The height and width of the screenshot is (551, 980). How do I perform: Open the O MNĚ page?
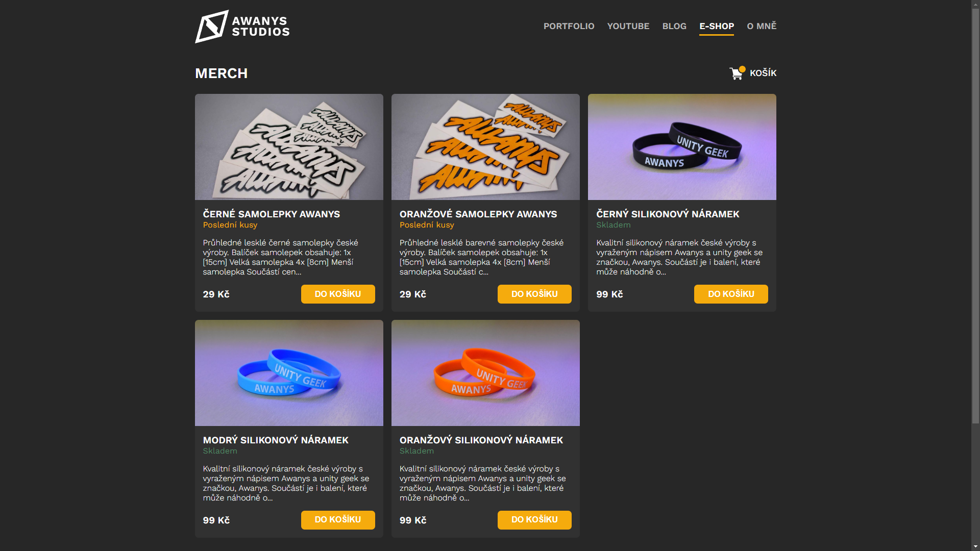pyautogui.click(x=762, y=26)
